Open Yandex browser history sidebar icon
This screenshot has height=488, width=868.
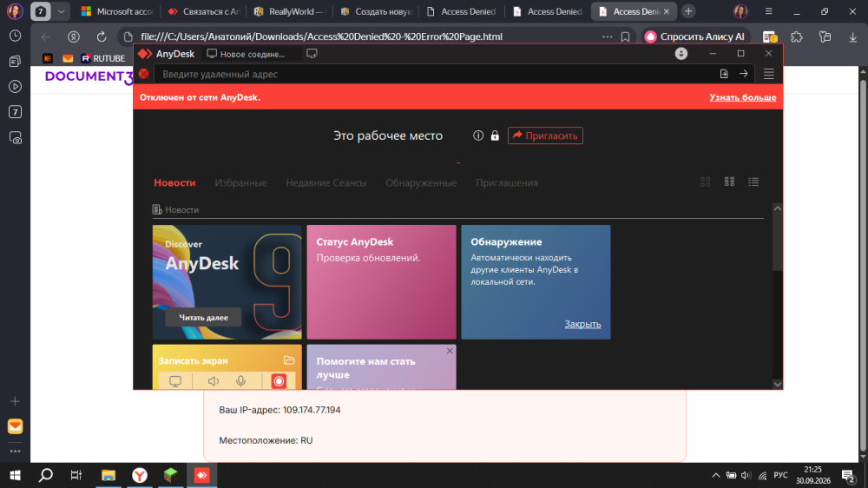(x=16, y=36)
